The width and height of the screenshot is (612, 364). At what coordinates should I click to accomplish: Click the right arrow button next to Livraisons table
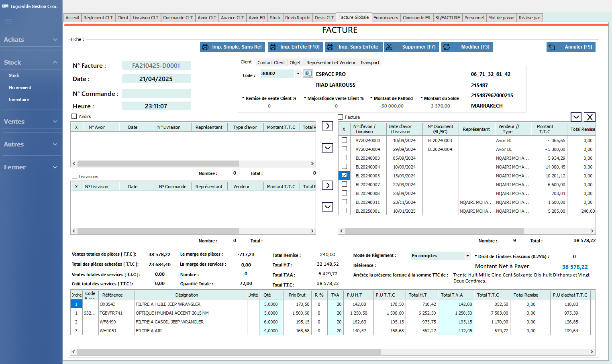pos(328,185)
